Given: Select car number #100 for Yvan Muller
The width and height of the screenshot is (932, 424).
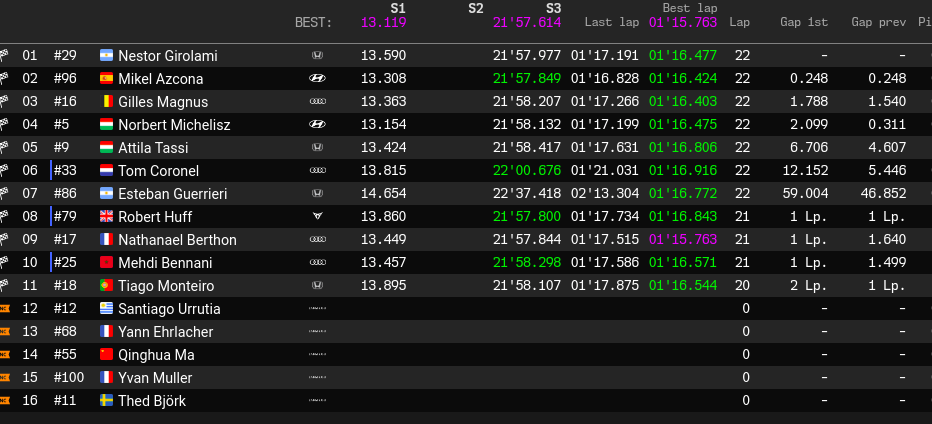Looking at the screenshot, I should coord(69,378).
